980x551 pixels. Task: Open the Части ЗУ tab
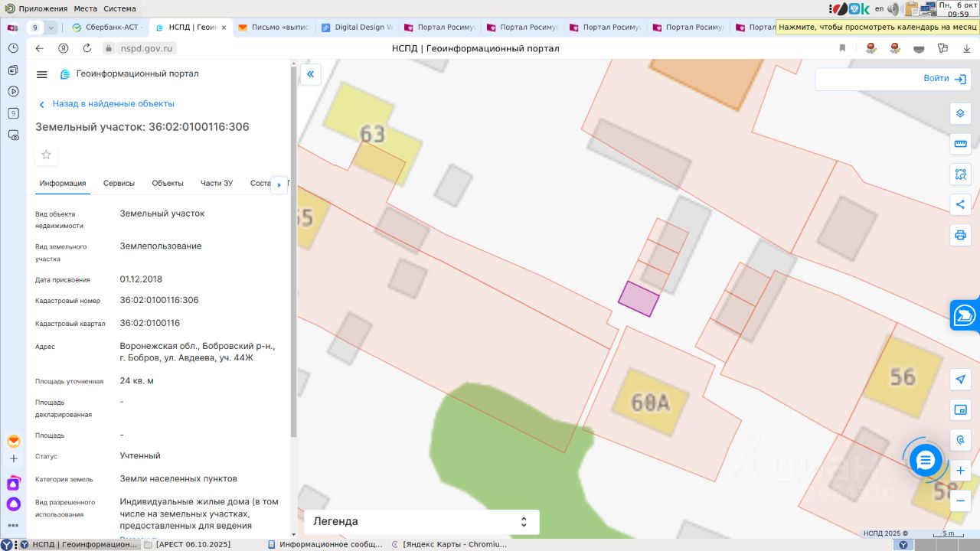point(217,184)
